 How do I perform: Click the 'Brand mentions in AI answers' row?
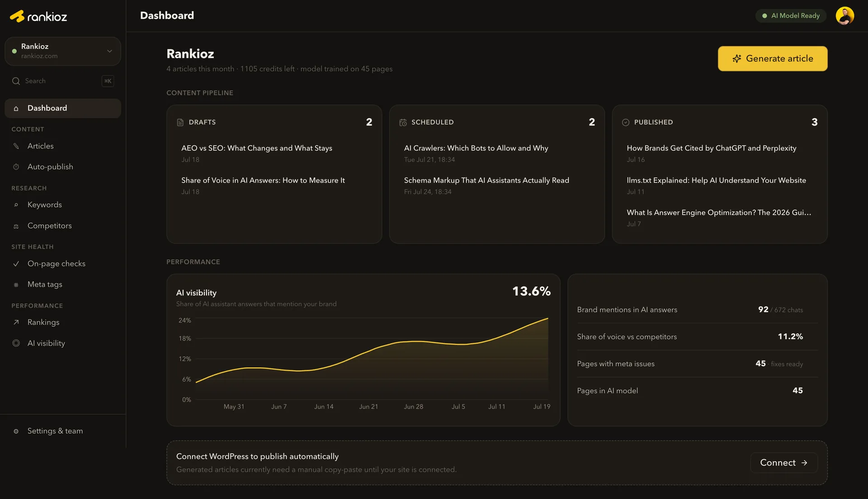pos(697,310)
